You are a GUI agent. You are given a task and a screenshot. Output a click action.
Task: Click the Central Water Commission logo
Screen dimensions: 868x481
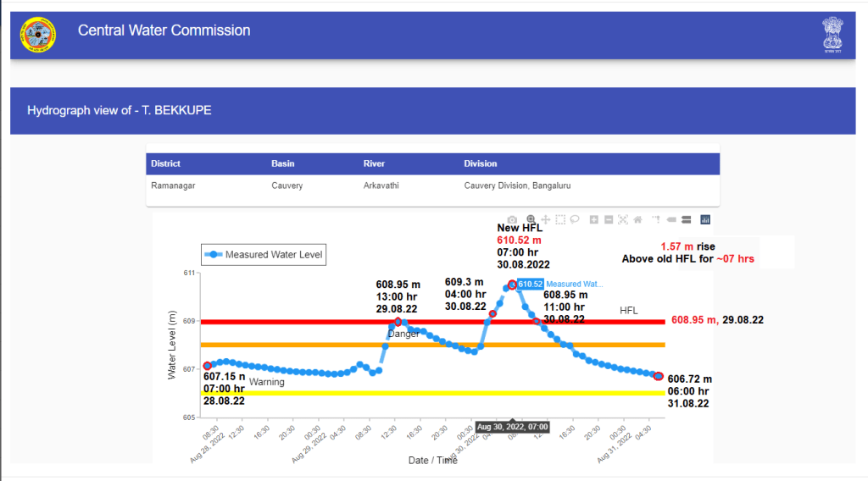point(37,35)
